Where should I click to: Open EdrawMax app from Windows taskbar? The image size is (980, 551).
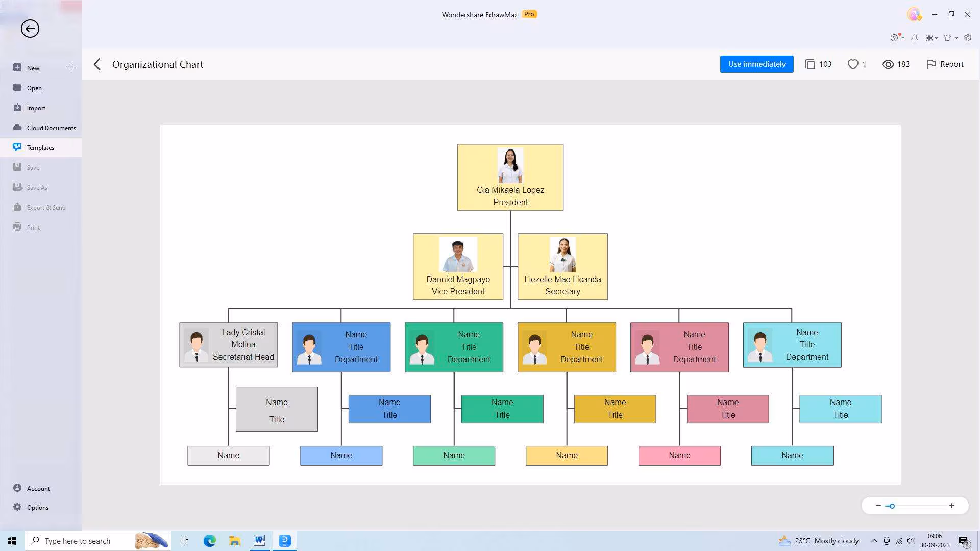[285, 540]
